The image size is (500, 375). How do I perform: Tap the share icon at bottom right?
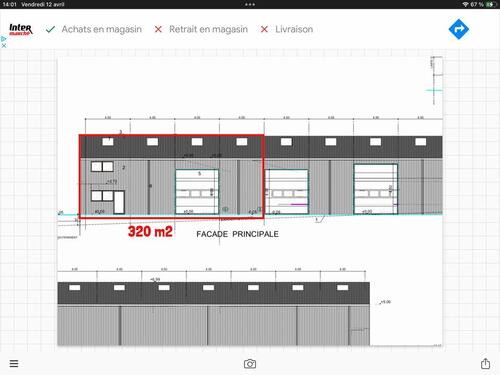click(x=485, y=363)
